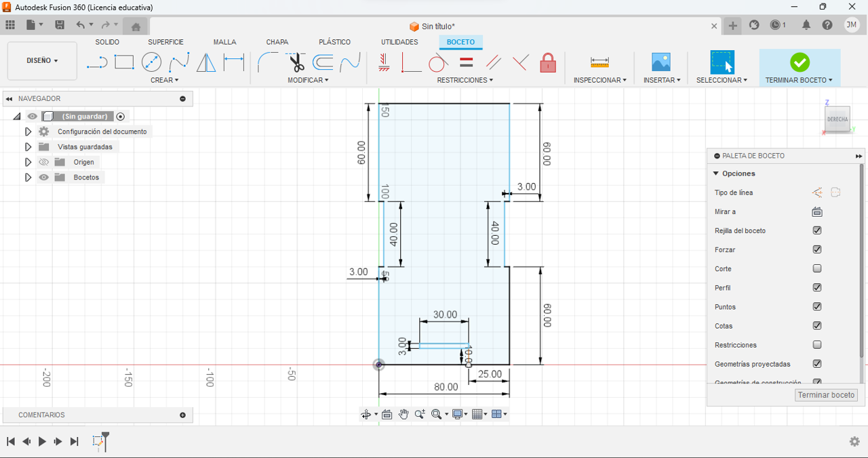Toggle visibility eye of Bocetos folder
The image size is (868, 458).
[44, 178]
